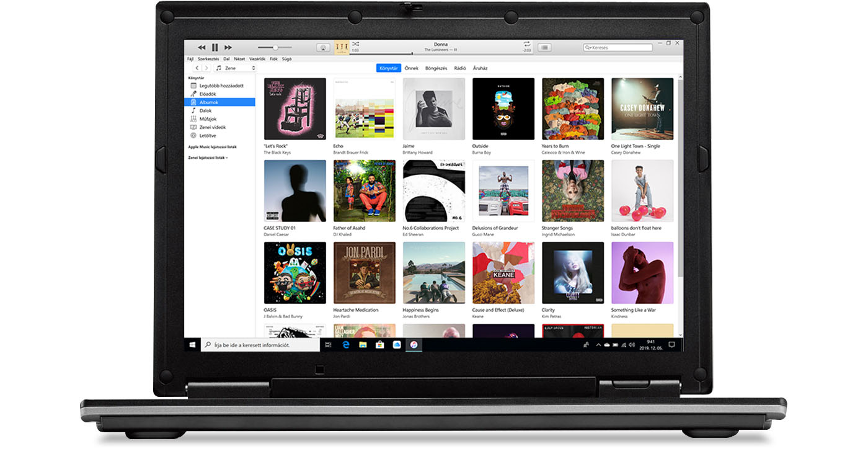Switch to the Önnek tab
Image resolution: width=868 pixels, height=449 pixels.
tap(411, 68)
